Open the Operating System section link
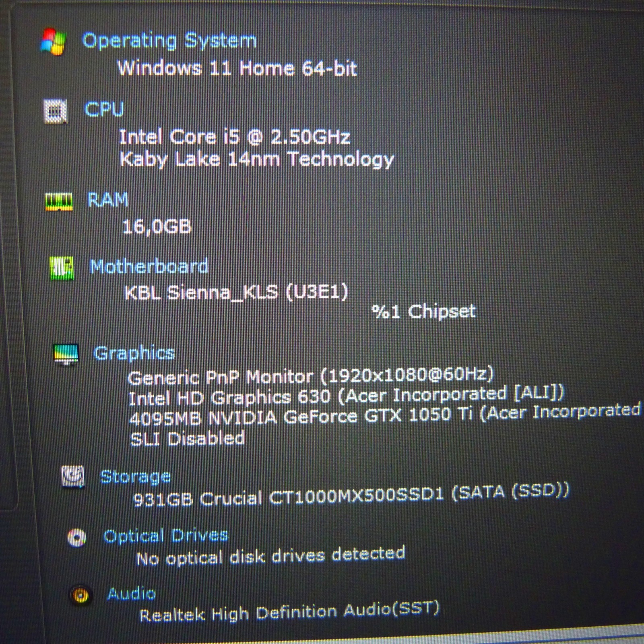 (x=169, y=41)
